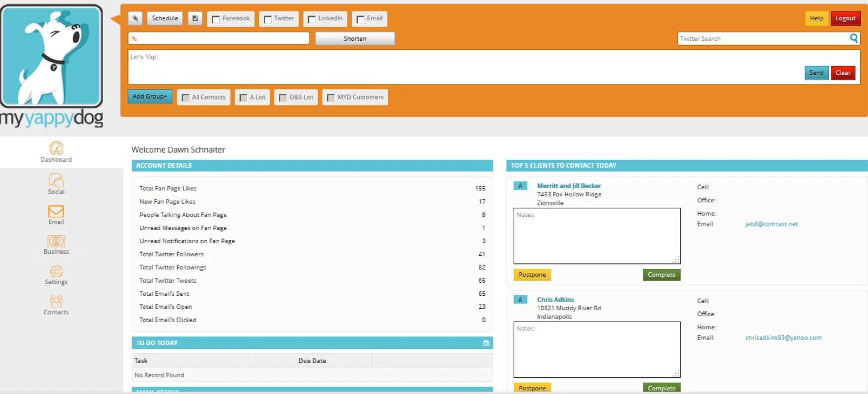
Task: Check the All Contacts group checkbox
Action: tap(186, 98)
